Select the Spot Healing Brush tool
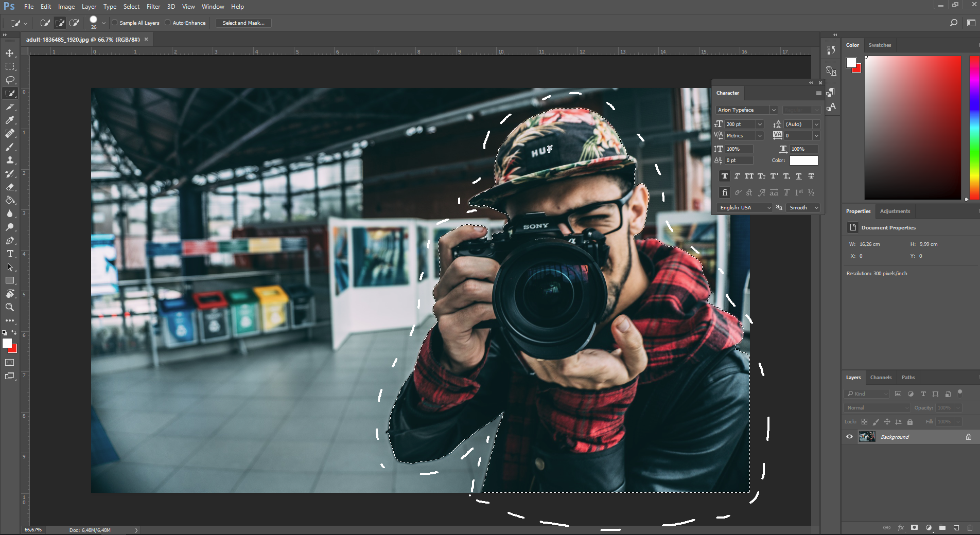 (x=10, y=133)
